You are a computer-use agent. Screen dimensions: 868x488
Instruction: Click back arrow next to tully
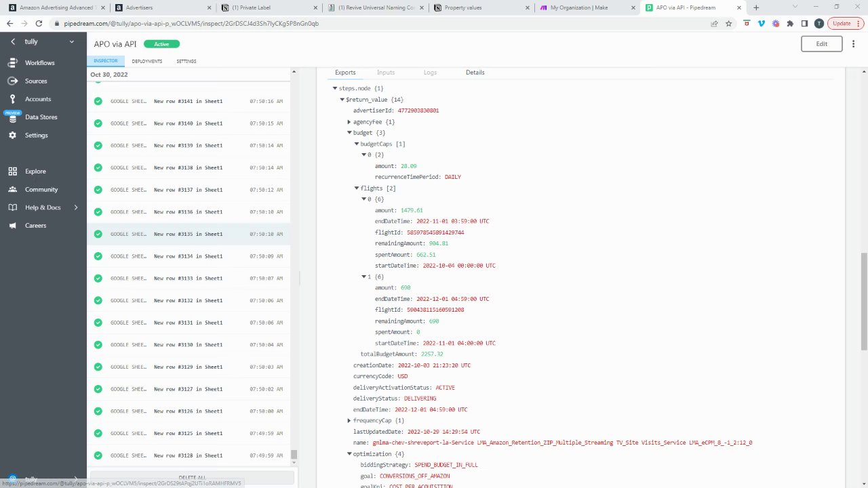(12, 41)
